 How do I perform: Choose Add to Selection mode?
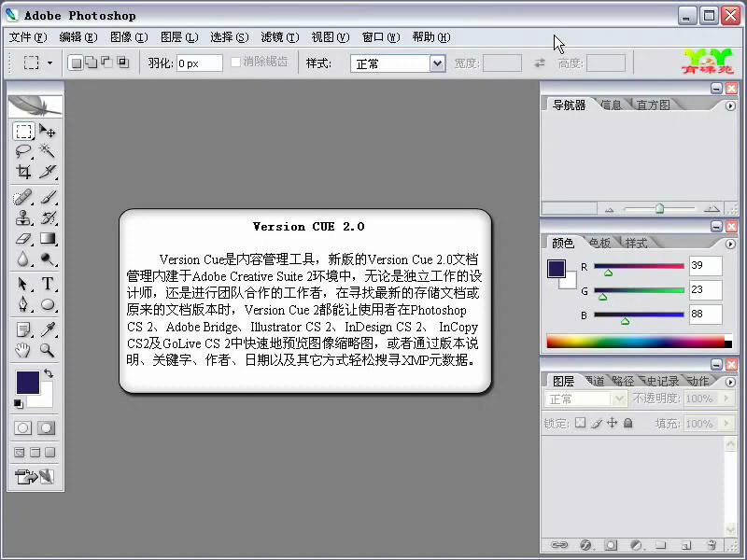[91, 63]
